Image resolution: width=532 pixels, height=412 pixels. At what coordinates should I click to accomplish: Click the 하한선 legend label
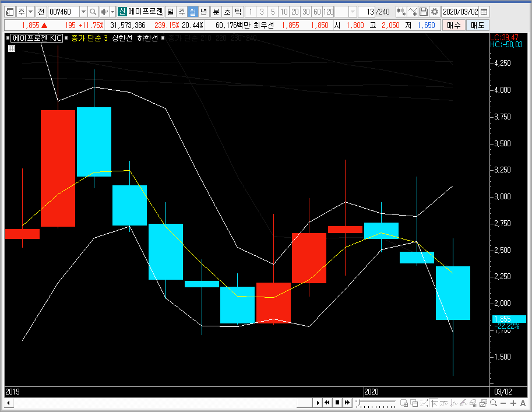coord(147,38)
